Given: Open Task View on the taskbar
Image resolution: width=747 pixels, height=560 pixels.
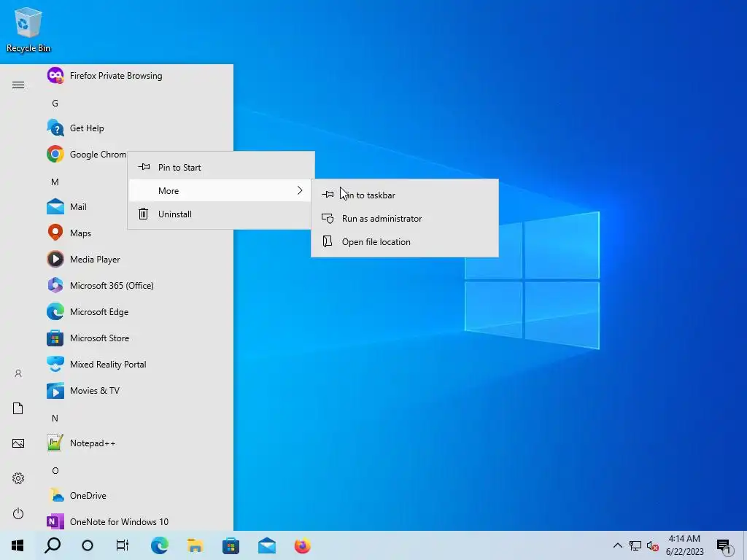Looking at the screenshot, I should click(x=123, y=545).
